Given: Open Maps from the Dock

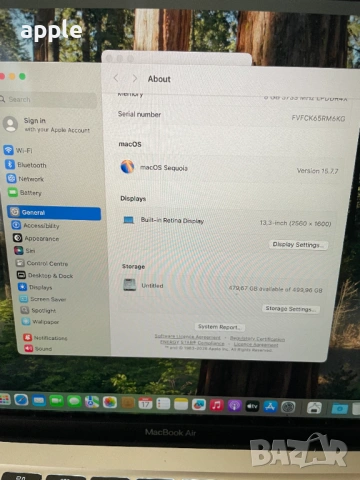Looking at the screenshot, I should (x=92, y=402).
